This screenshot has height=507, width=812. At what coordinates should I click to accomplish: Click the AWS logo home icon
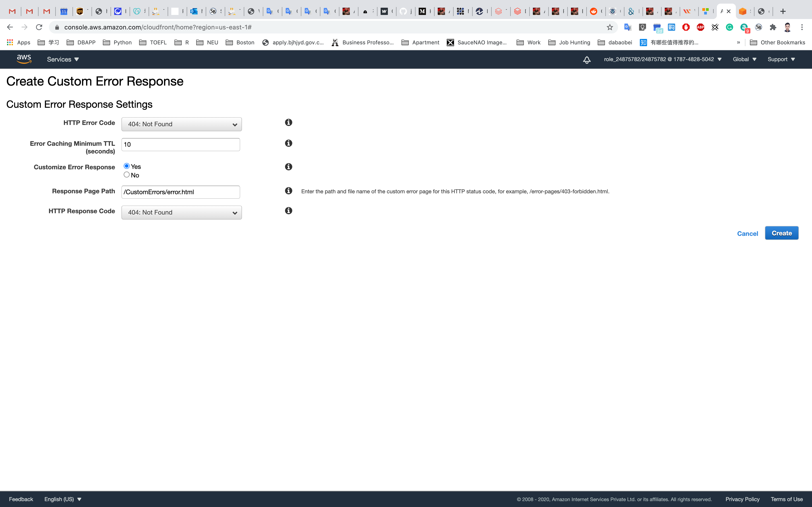click(24, 59)
